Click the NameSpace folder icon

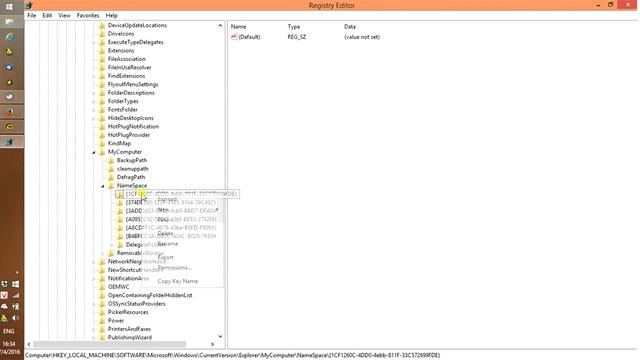111,186
